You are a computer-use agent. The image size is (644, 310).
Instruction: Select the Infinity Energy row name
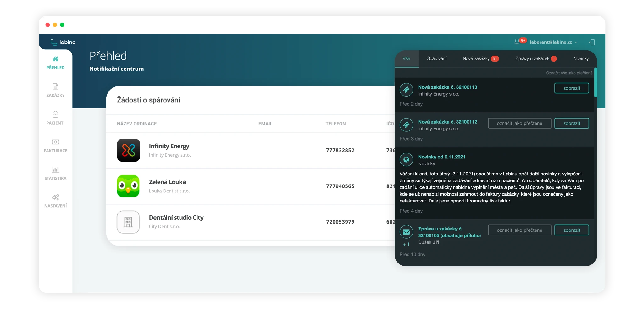tap(169, 146)
